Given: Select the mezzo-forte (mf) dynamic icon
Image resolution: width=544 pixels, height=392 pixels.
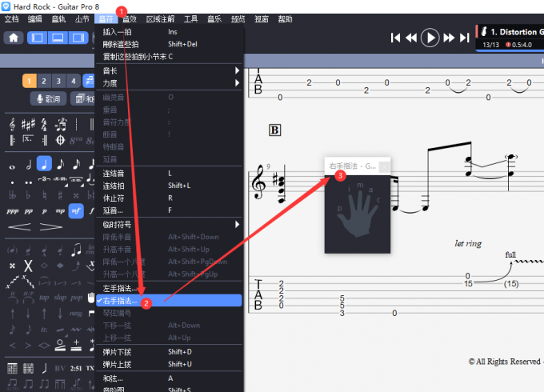Looking at the screenshot, I should (x=76, y=210).
